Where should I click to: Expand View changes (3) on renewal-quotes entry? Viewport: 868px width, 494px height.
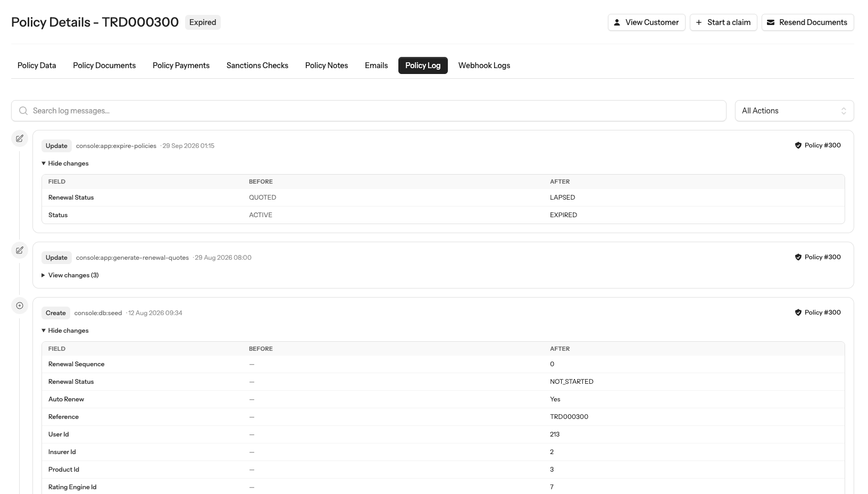[70, 275]
